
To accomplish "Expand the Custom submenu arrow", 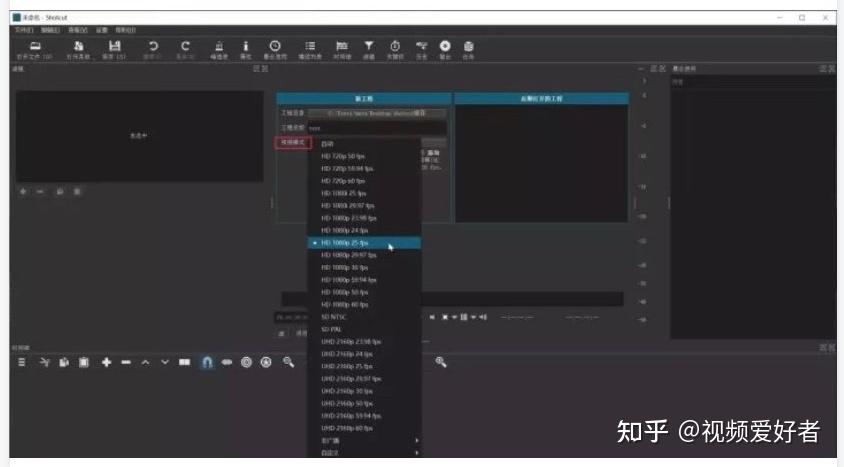I will [x=417, y=453].
